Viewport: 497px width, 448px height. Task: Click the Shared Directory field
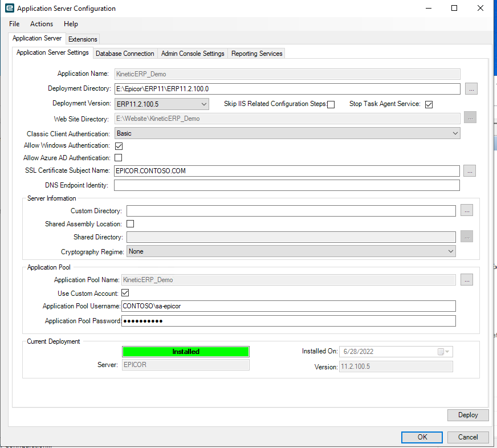tap(291, 237)
